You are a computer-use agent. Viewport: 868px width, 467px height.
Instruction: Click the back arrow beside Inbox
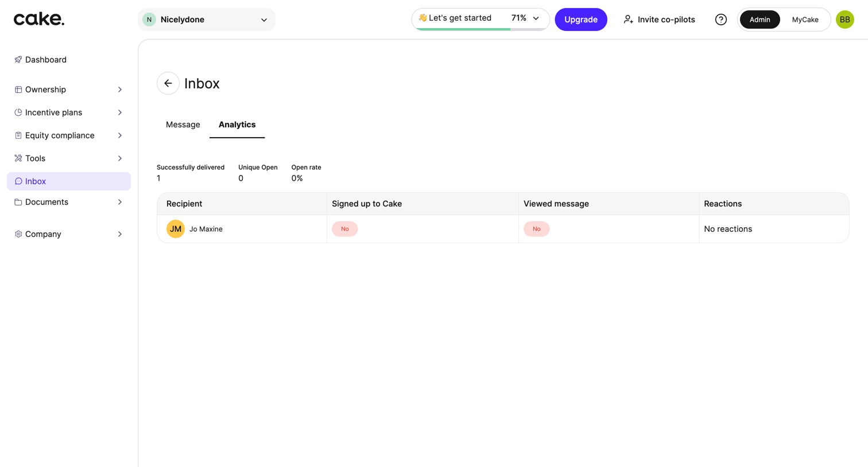[168, 83]
